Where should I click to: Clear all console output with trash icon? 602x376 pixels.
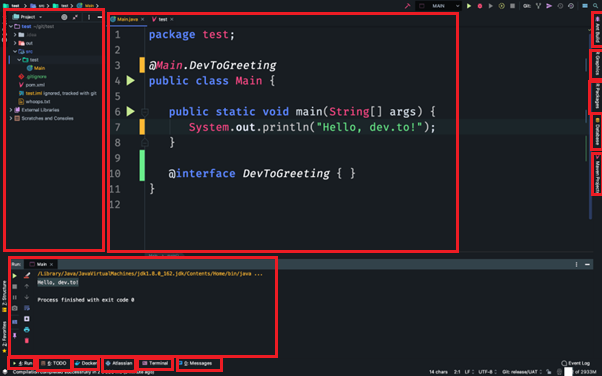click(x=26, y=341)
